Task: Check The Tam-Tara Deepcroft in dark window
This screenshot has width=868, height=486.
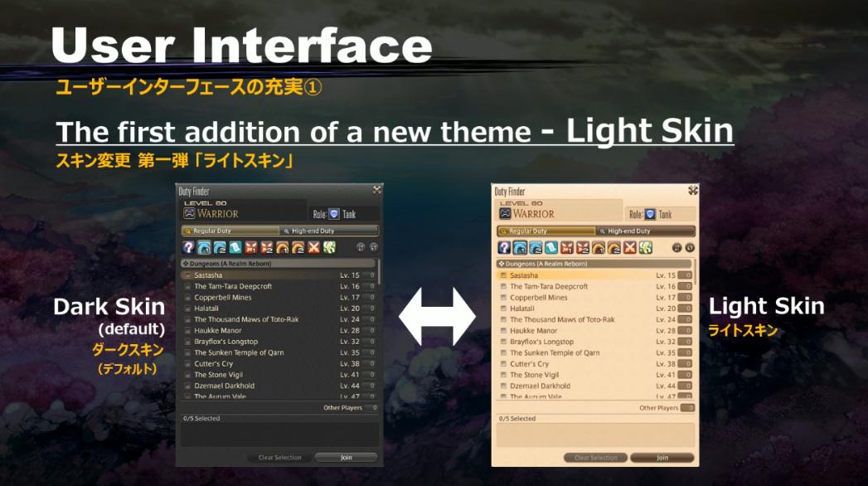Action: click(x=187, y=286)
